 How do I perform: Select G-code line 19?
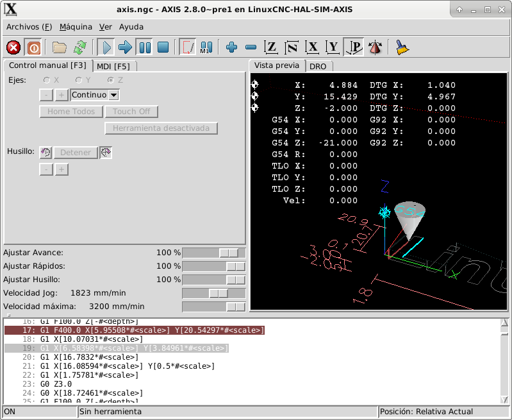[x=117, y=348]
